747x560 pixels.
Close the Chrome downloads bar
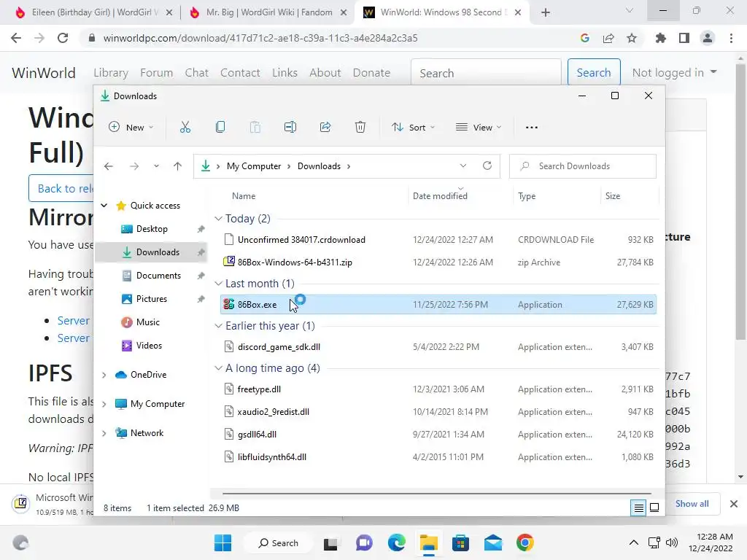tap(734, 504)
